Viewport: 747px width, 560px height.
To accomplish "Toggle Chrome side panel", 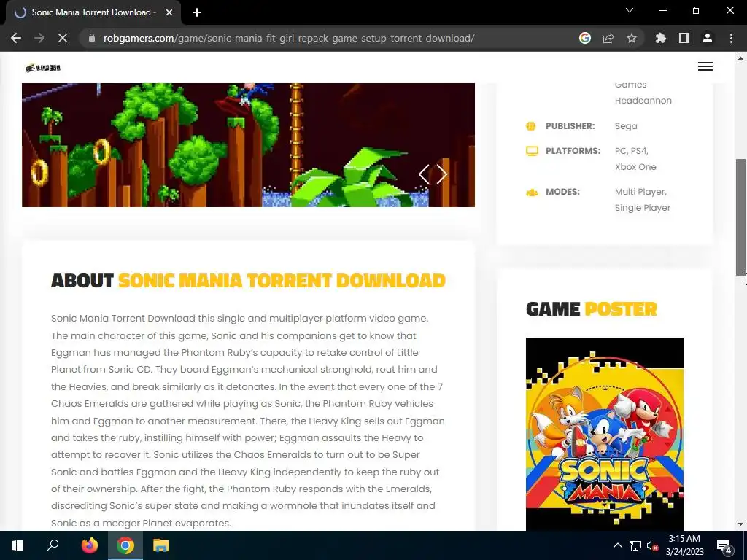I will 684,38.
